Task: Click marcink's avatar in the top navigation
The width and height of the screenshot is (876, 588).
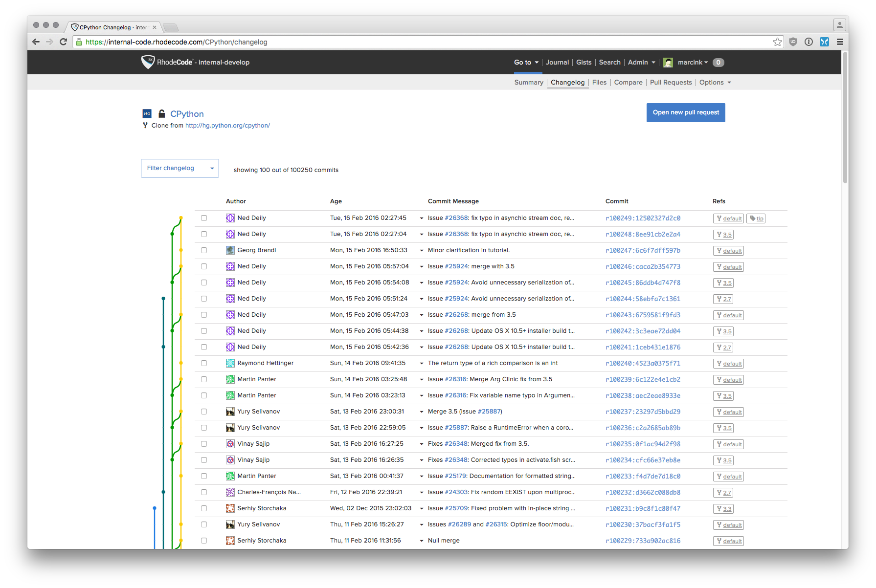Action: tap(668, 62)
